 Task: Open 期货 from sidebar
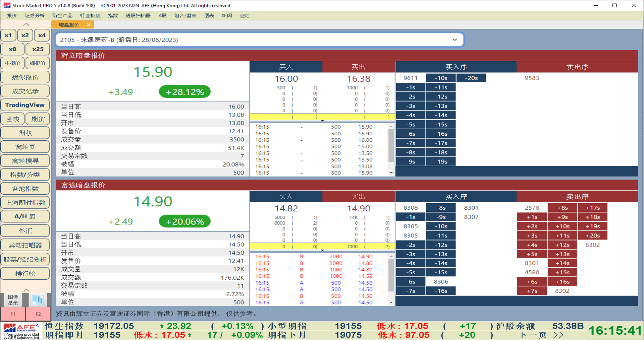tap(38, 119)
